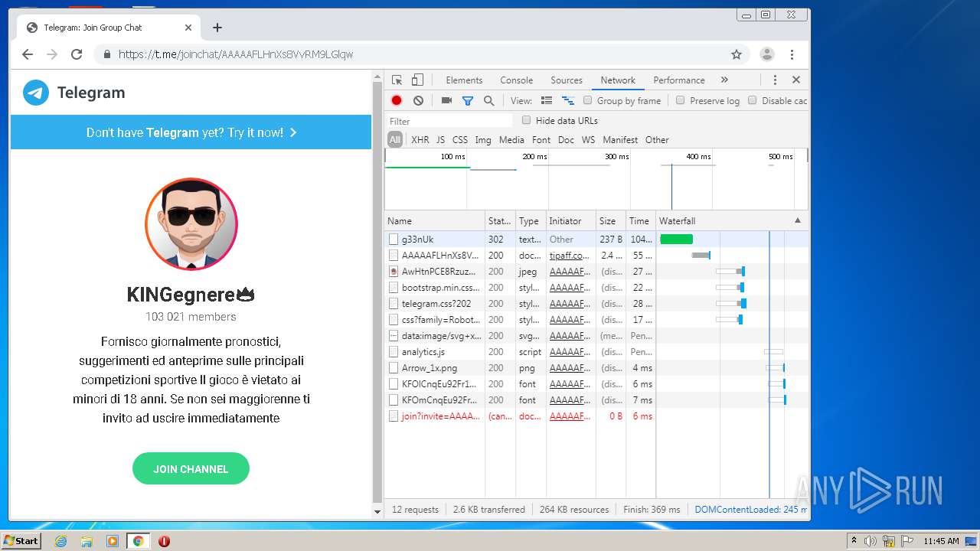Open Windows Explorer from taskbar
Viewport: 980px width, 551px height.
pos(87,541)
